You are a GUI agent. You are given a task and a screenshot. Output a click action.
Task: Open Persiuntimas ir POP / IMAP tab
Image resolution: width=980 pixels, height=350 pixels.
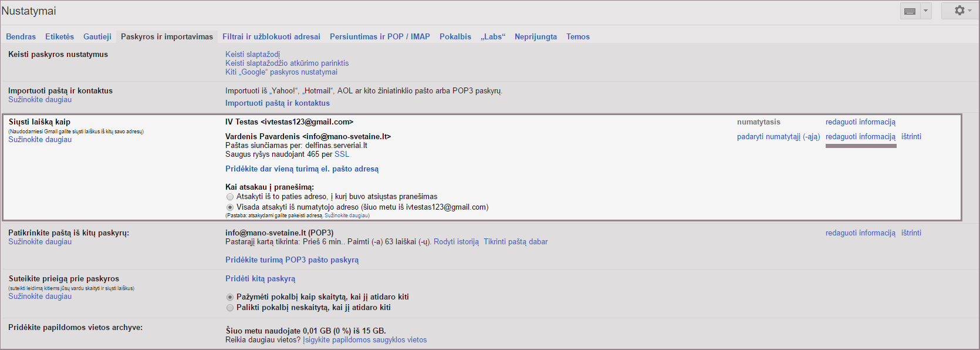click(x=380, y=36)
